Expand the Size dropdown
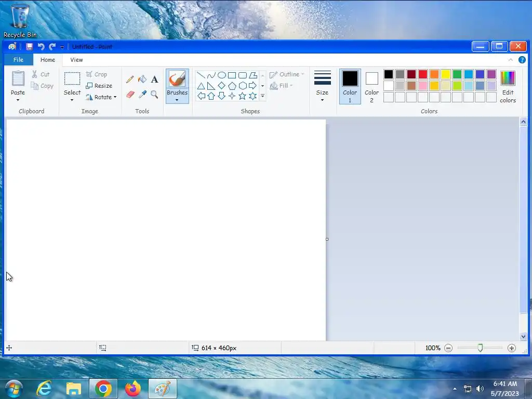 [x=322, y=100]
